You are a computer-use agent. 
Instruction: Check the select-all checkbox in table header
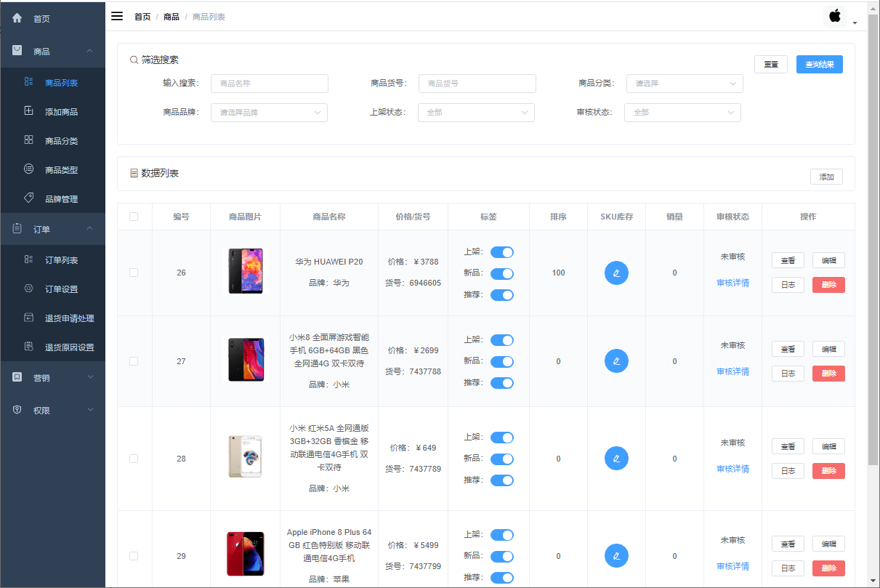click(x=134, y=217)
